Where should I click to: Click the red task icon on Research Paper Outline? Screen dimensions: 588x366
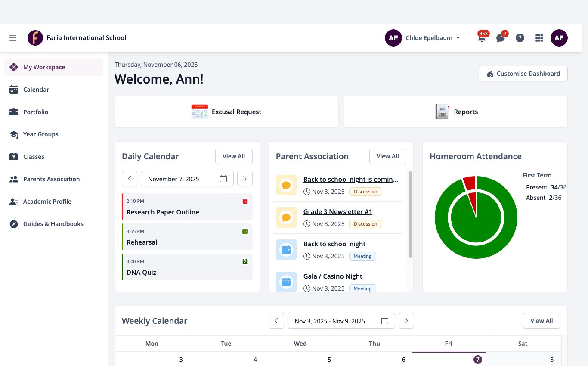tap(245, 201)
